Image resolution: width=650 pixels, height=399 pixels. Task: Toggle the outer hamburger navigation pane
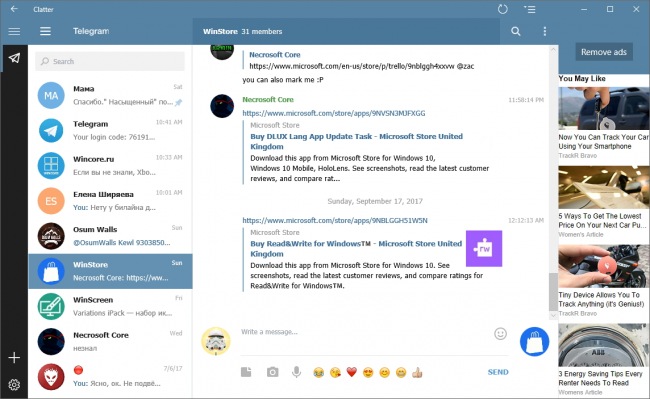click(14, 31)
